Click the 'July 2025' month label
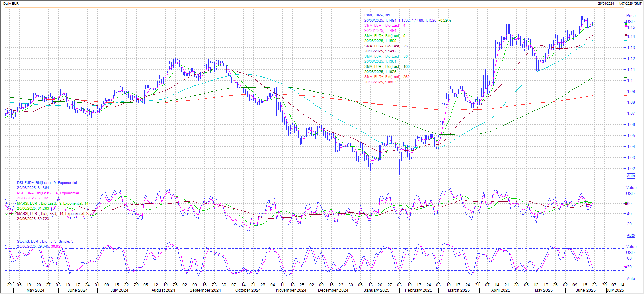Image resolution: width=644 pixels, height=294 pixels. [x=616, y=290]
